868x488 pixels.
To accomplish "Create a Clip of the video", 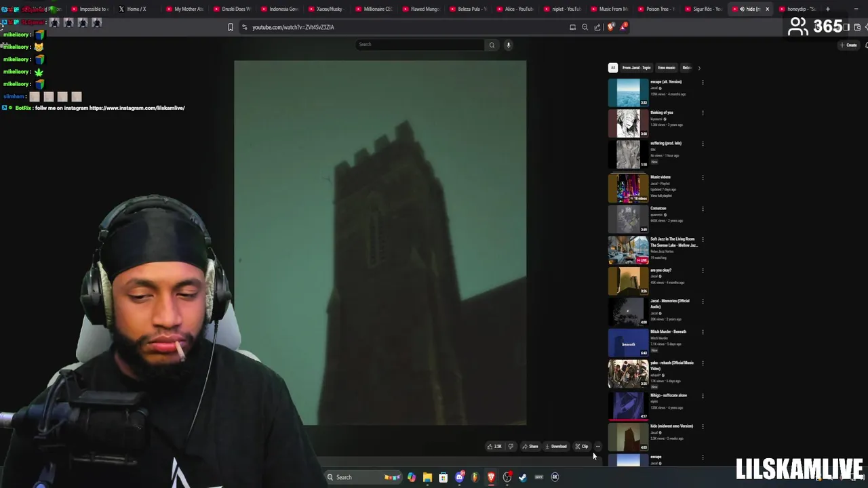I will tap(582, 446).
